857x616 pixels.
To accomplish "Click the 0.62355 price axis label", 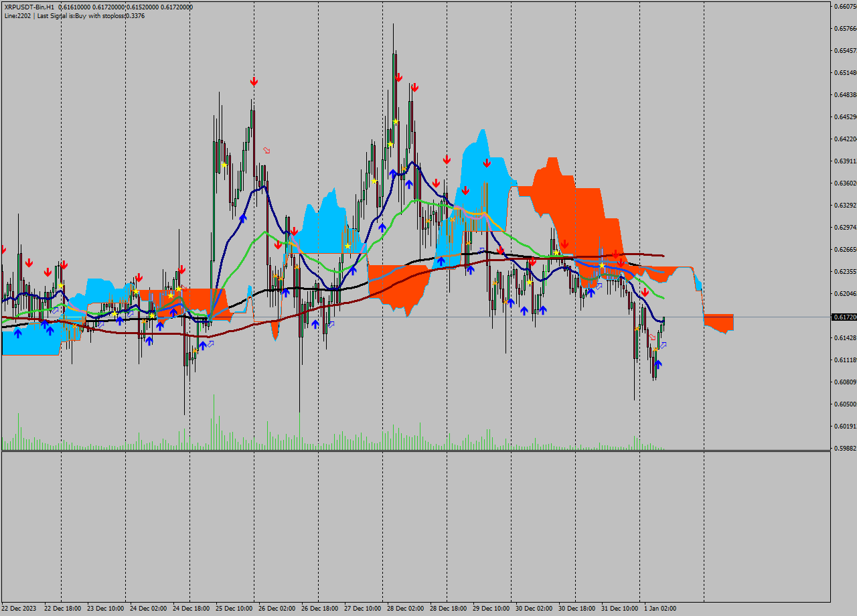I will coord(845,272).
